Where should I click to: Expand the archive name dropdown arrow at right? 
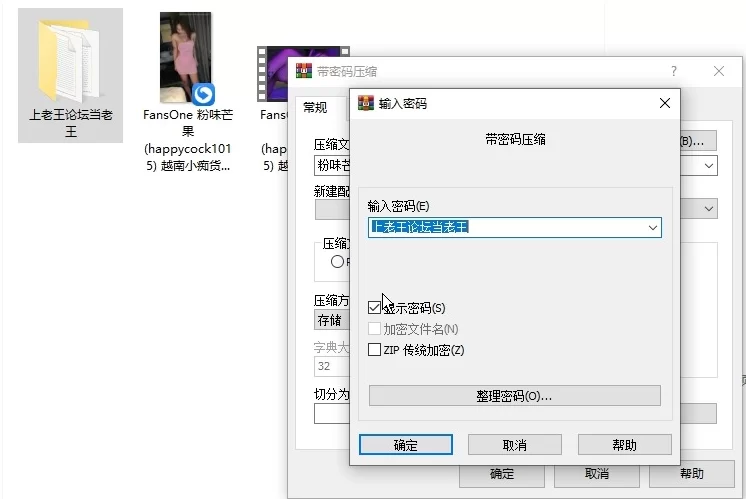(x=709, y=165)
